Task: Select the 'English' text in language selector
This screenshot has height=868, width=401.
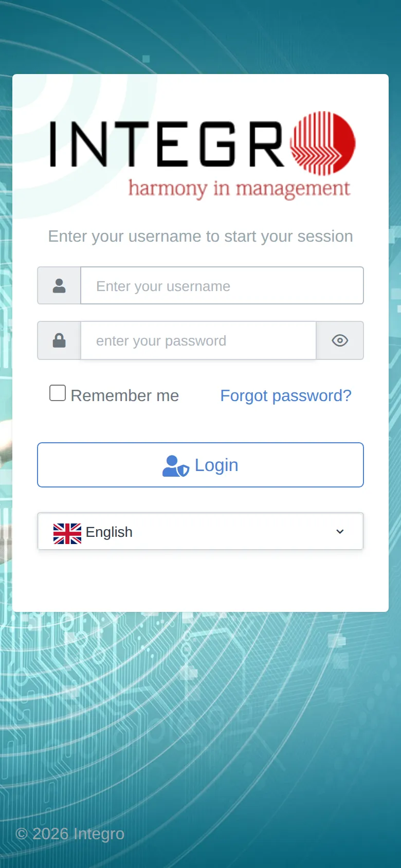Action: (x=109, y=532)
